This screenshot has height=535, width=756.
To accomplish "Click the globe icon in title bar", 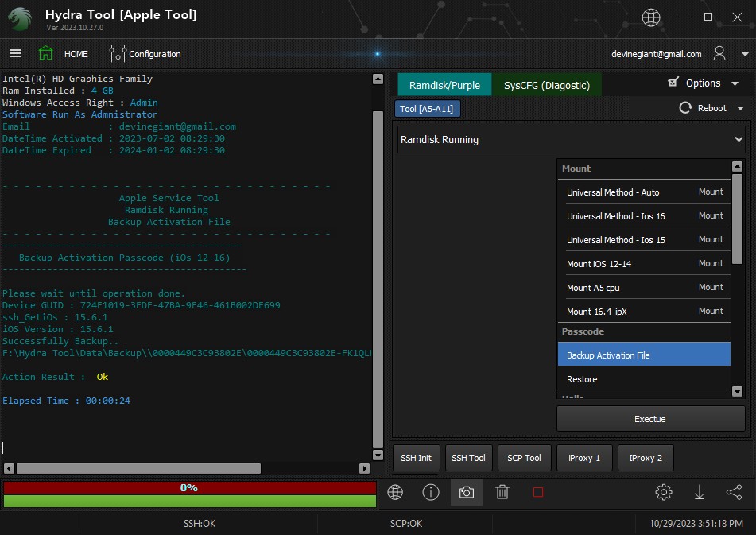I will 651,17.
